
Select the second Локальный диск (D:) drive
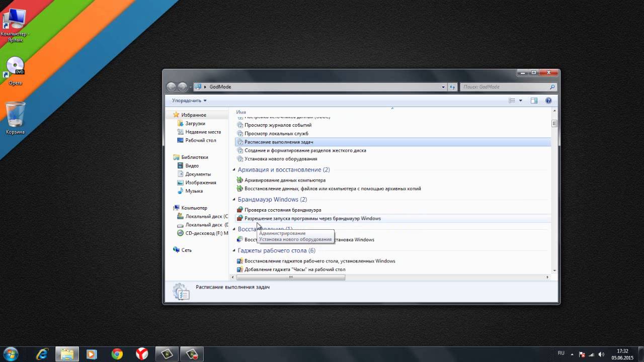(x=203, y=225)
